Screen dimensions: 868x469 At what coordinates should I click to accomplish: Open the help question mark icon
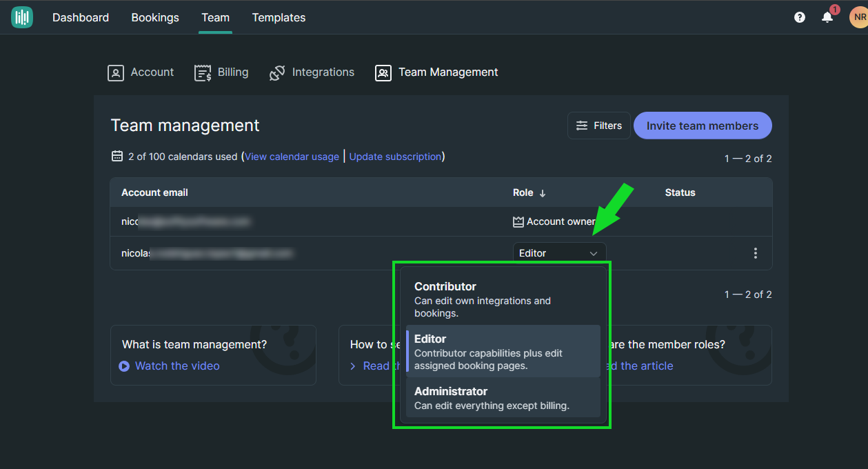click(800, 17)
